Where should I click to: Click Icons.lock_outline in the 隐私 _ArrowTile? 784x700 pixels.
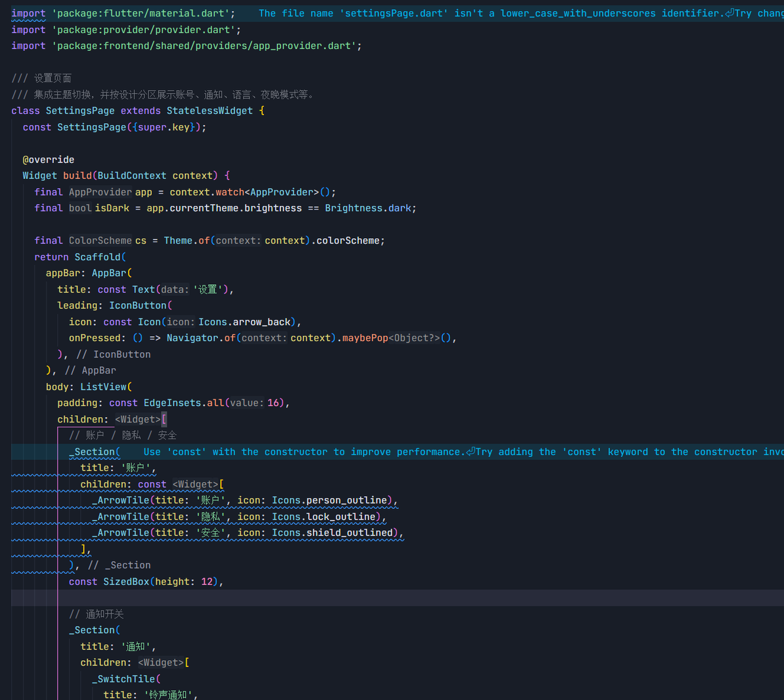coord(324,517)
